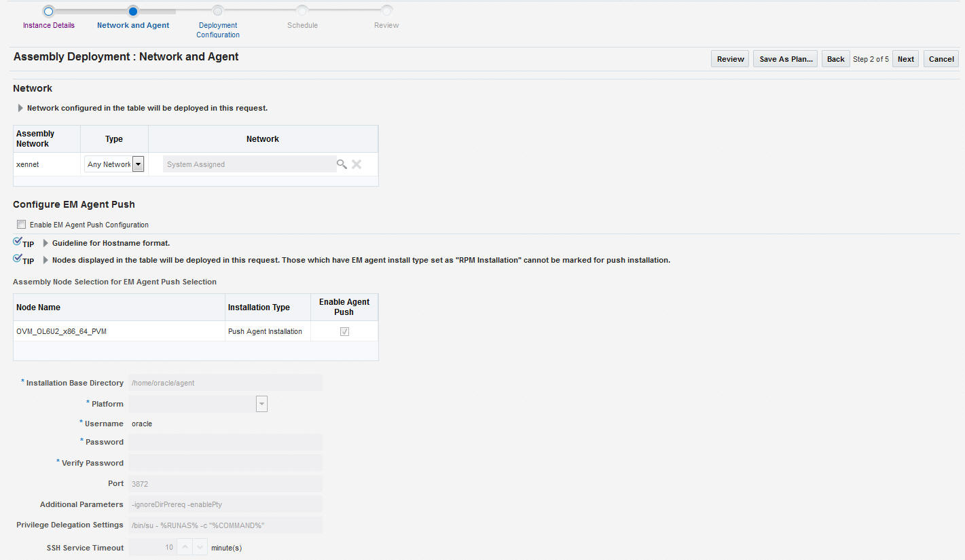Expand the Nodes displayed in table tip
The height and width of the screenshot is (560, 965).
pyautogui.click(x=45, y=260)
